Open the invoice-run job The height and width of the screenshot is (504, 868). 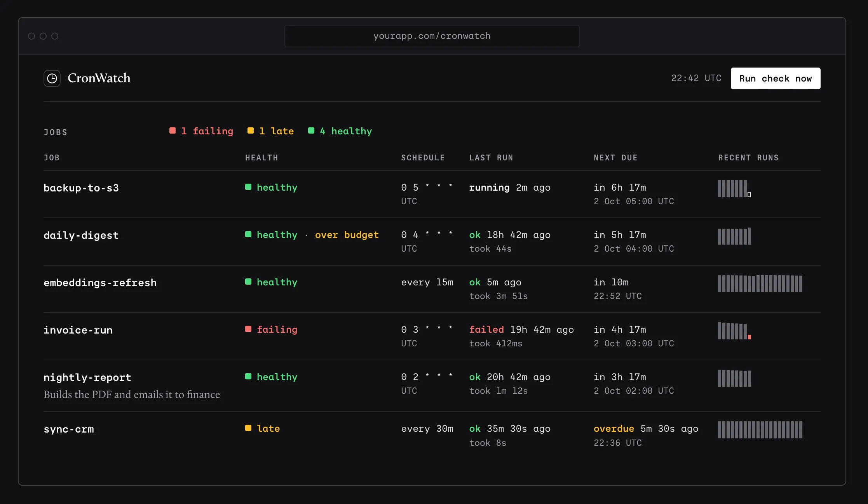[78, 330]
